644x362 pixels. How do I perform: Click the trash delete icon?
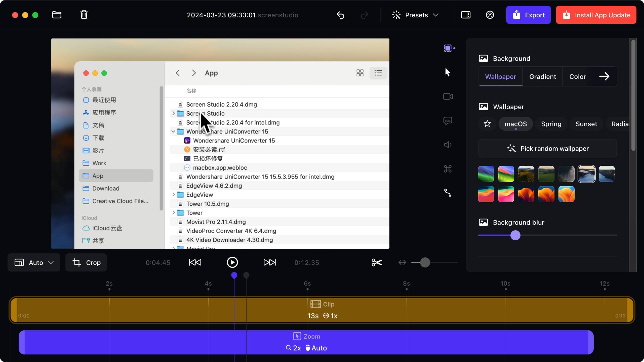pyautogui.click(x=84, y=15)
